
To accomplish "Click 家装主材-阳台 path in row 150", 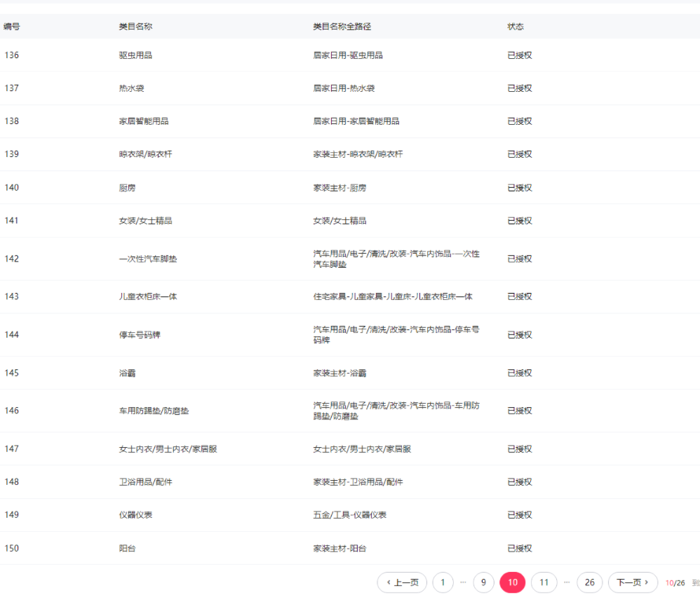I will (x=339, y=548).
